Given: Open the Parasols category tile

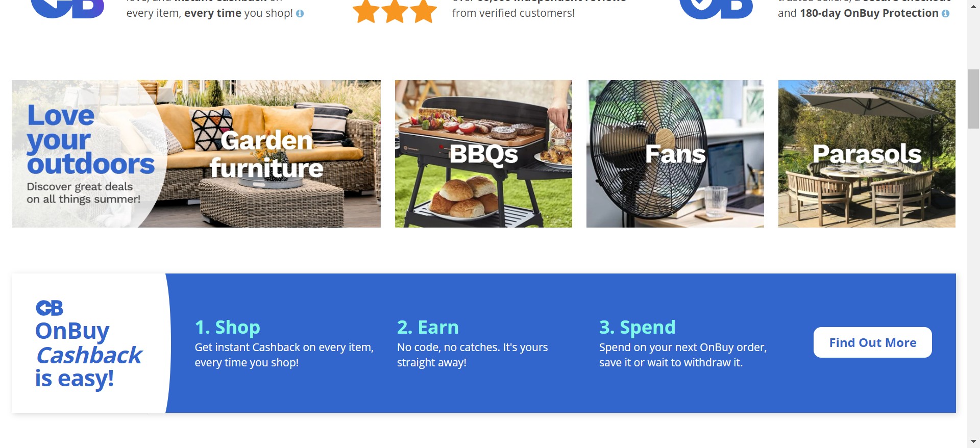Looking at the screenshot, I should 867,154.
